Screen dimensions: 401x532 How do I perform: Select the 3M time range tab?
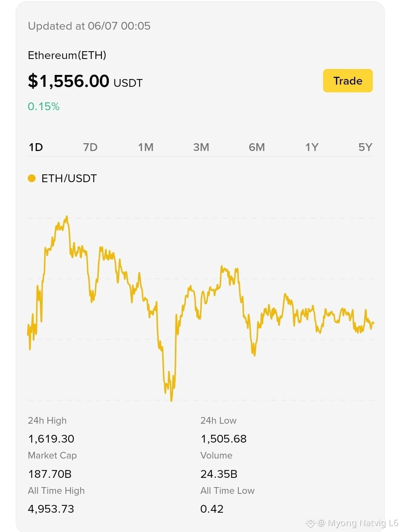tap(201, 147)
